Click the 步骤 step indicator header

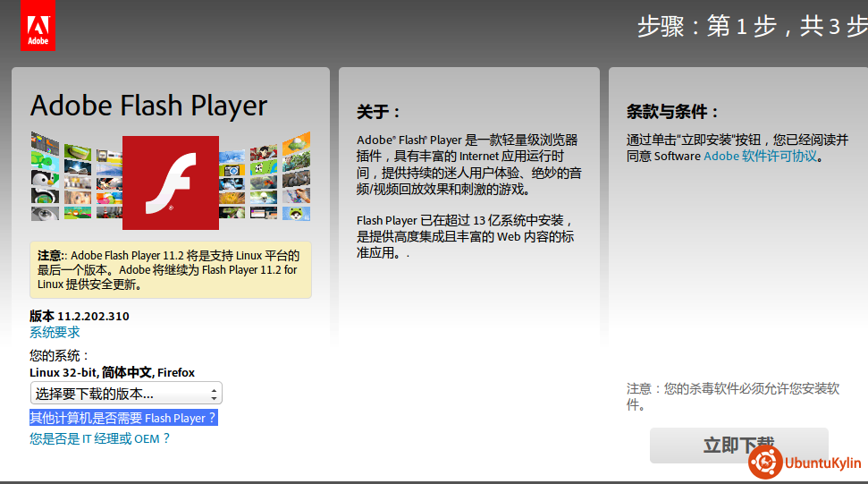click(751, 27)
